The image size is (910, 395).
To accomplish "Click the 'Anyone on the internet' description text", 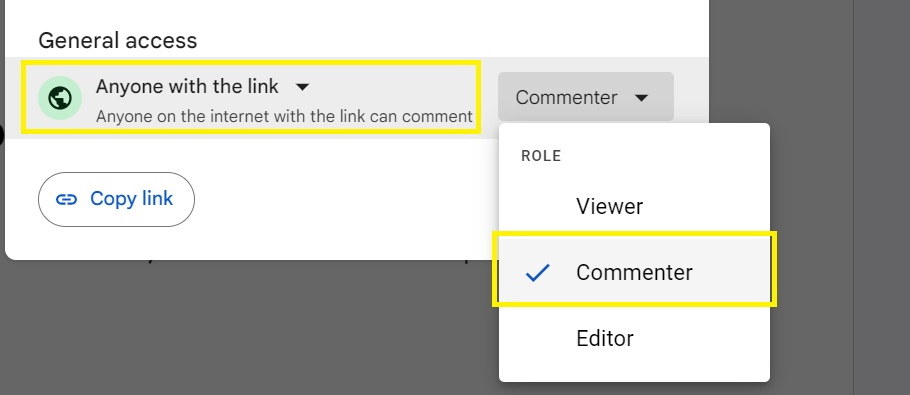I will (284, 117).
